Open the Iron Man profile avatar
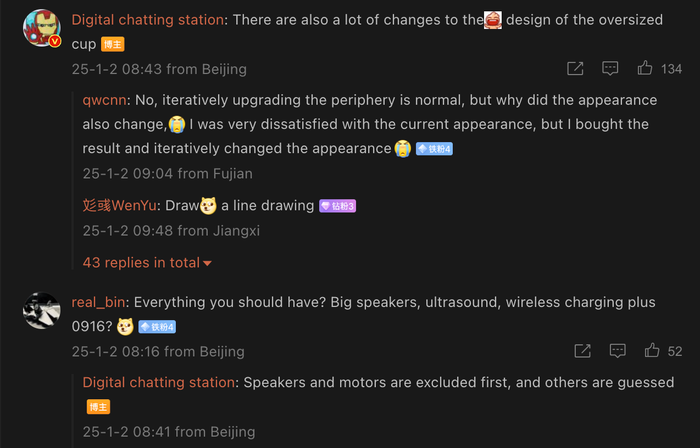 click(42, 28)
